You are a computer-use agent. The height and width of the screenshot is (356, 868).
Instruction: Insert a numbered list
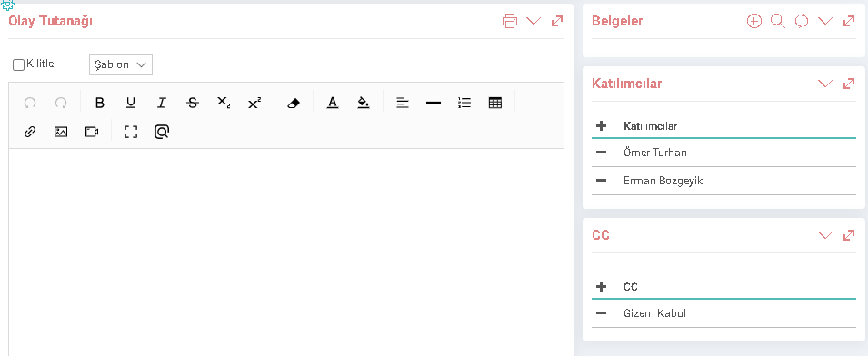click(x=464, y=103)
